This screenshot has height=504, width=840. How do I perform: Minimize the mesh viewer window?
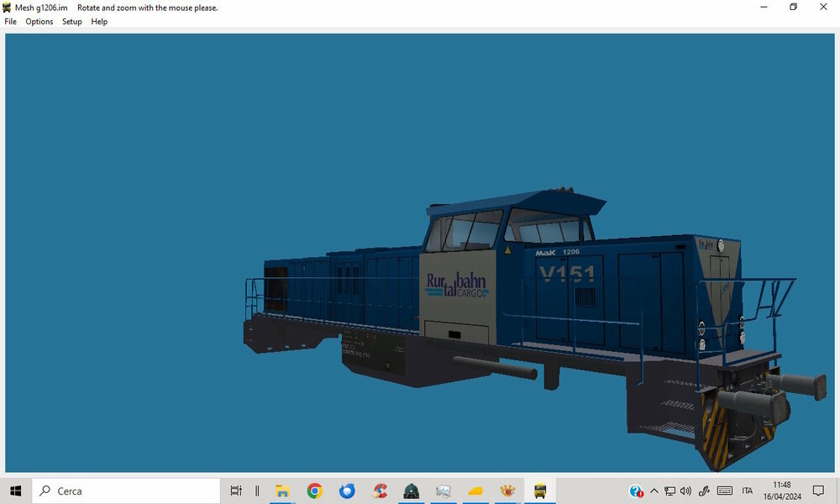(764, 7)
